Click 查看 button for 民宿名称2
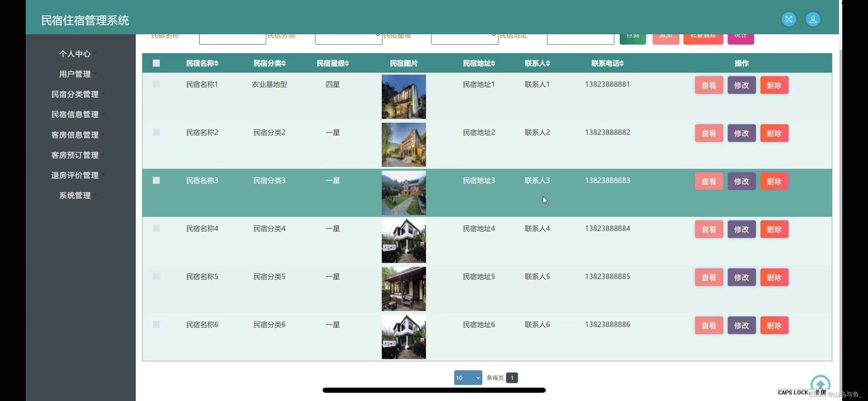 coord(709,133)
